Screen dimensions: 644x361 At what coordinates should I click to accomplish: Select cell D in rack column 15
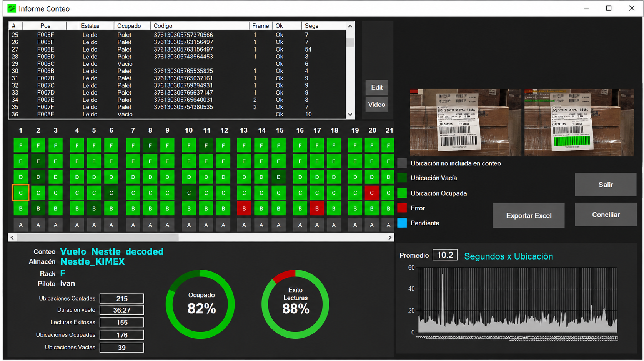[x=278, y=177]
